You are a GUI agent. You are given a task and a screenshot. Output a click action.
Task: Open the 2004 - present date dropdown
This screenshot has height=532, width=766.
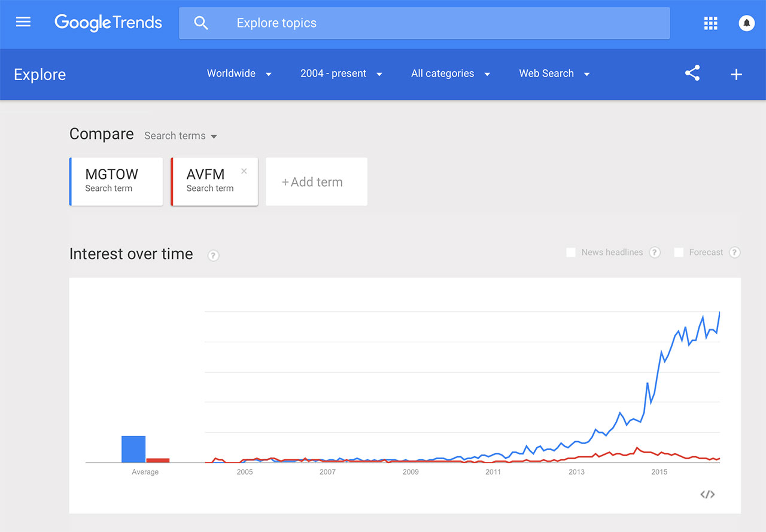tap(341, 74)
